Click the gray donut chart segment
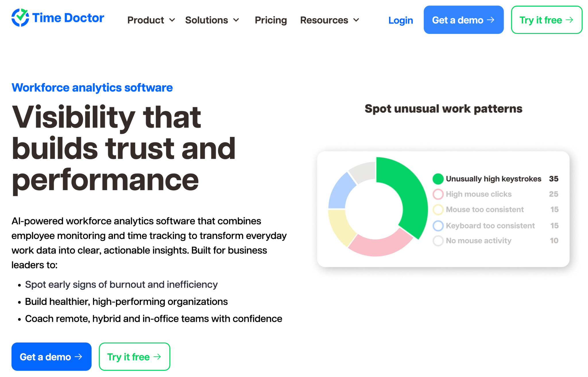The image size is (588, 377). pos(364,172)
